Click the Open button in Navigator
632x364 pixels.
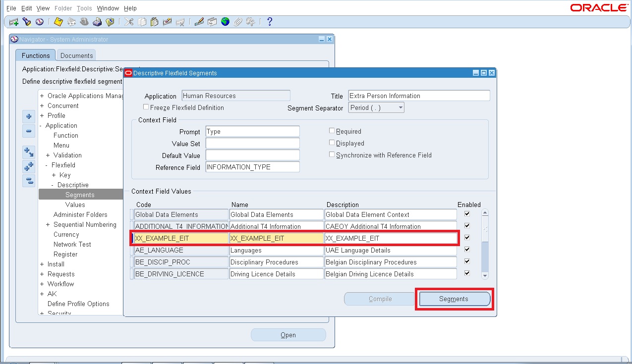288,335
